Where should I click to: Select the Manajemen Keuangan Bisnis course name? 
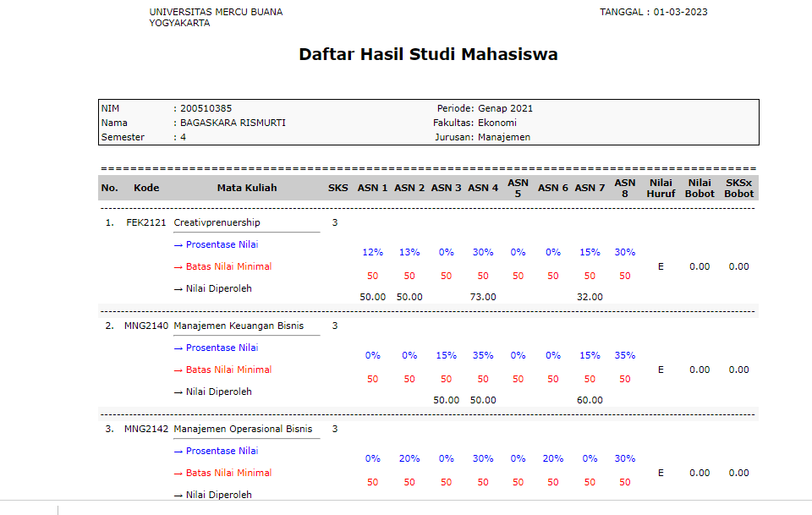238,326
